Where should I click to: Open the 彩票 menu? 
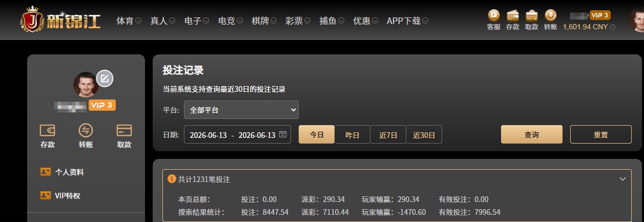298,21
